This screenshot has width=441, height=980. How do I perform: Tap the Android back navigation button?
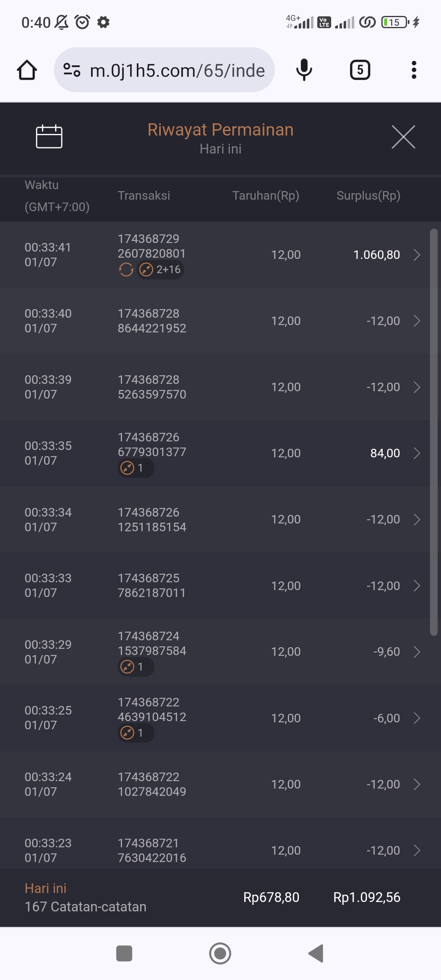tap(316, 953)
